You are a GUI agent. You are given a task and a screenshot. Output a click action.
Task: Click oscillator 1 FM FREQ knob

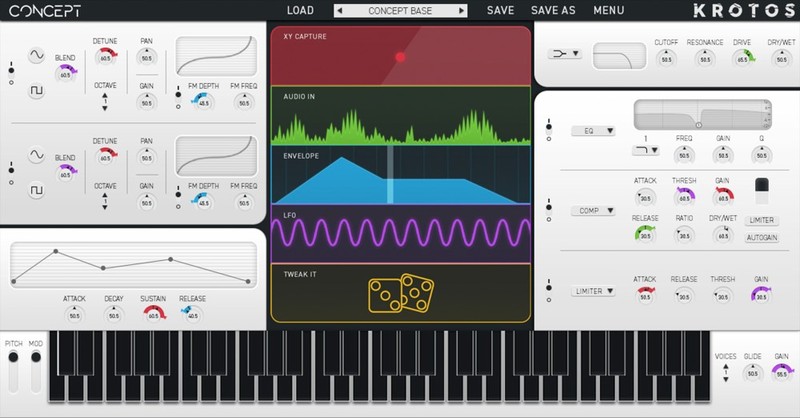244,103
